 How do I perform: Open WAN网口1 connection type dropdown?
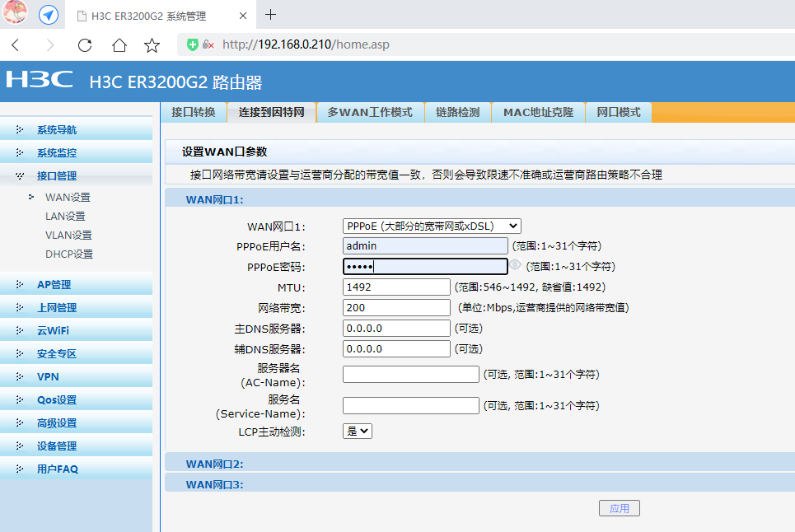pyautogui.click(x=432, y=226)
